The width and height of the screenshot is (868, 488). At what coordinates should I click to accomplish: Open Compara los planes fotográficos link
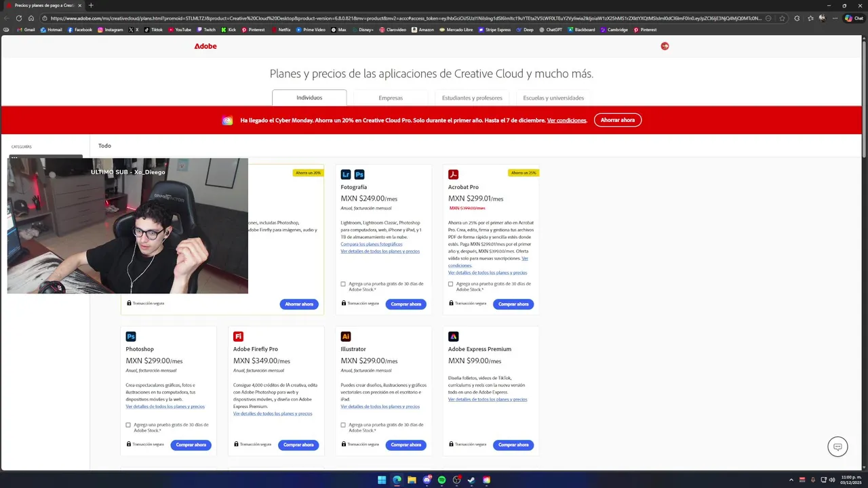coord(372,244)
